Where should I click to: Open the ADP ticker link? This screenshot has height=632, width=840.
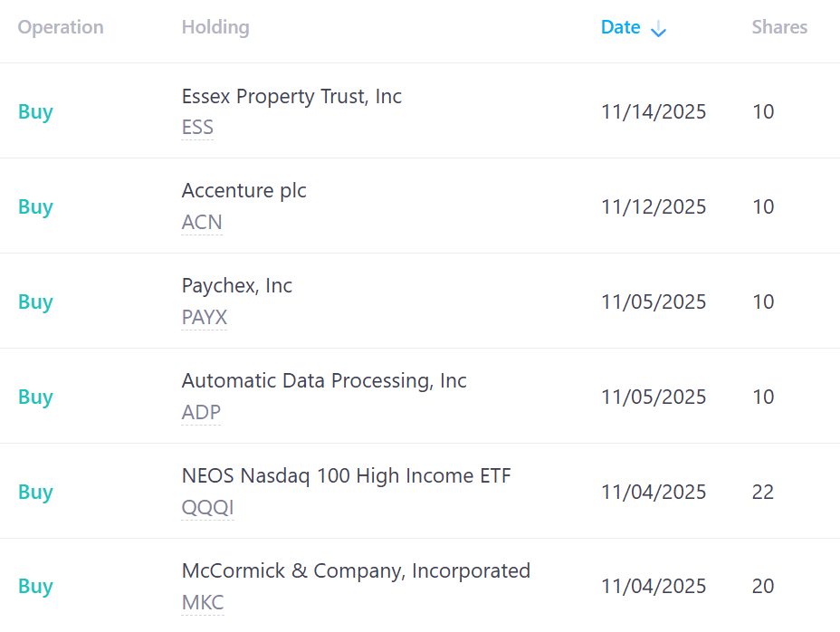(201, 413)
